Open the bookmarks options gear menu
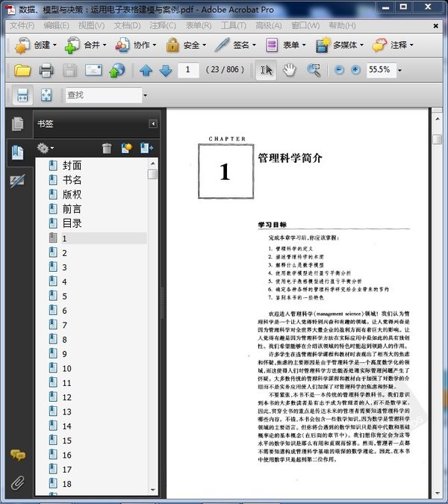Screen dimensions: 448x504 [x=45, y=148]
